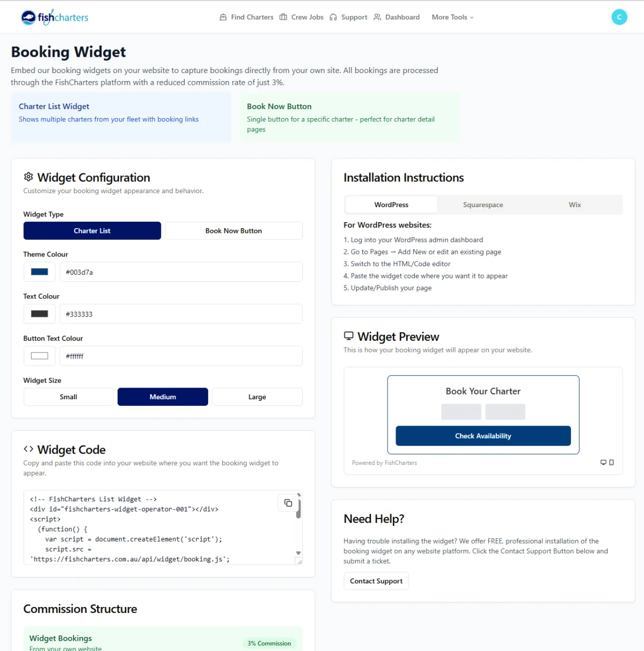Switch preview to mobile view icon
The width and height of the screenshot is (644, 651).
coord(611,463)
